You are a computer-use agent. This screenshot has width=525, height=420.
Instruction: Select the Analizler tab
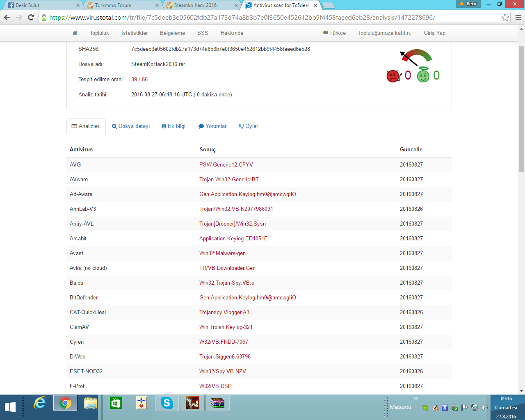pos(86,126)
